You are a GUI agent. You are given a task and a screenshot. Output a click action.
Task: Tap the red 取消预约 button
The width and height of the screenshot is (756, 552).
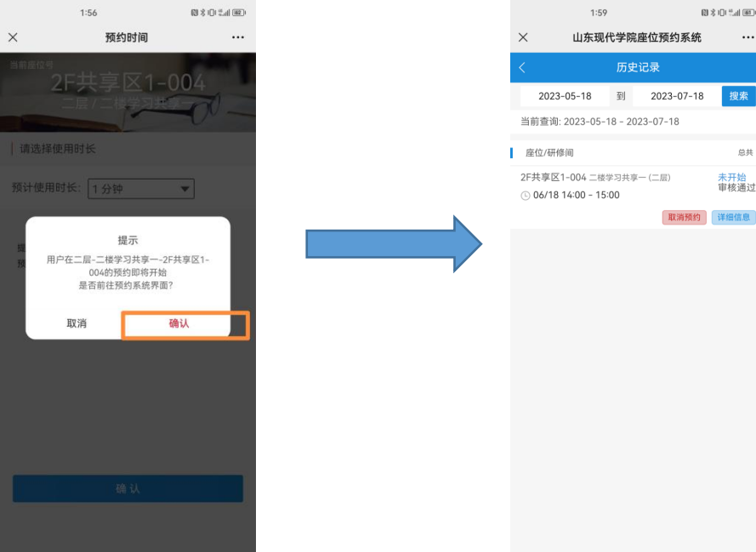pyautogui.click(x=684, y=217)
